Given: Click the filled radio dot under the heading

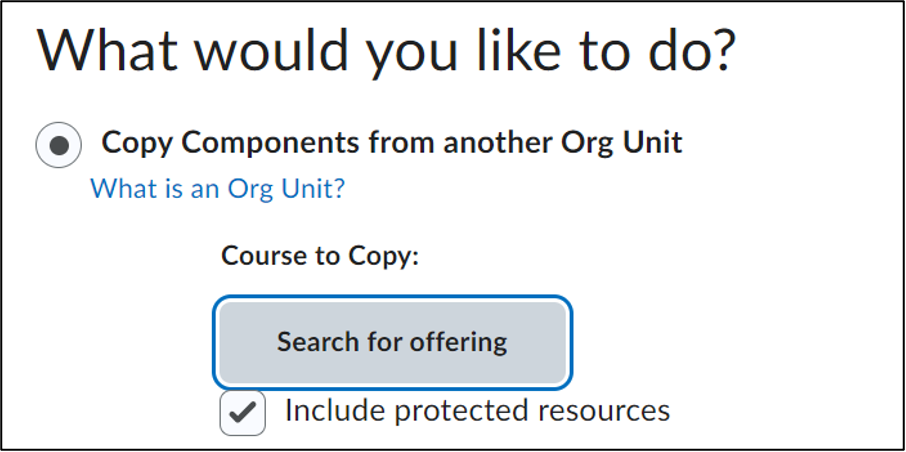Looking at the screenshot, I should [59, 145].
